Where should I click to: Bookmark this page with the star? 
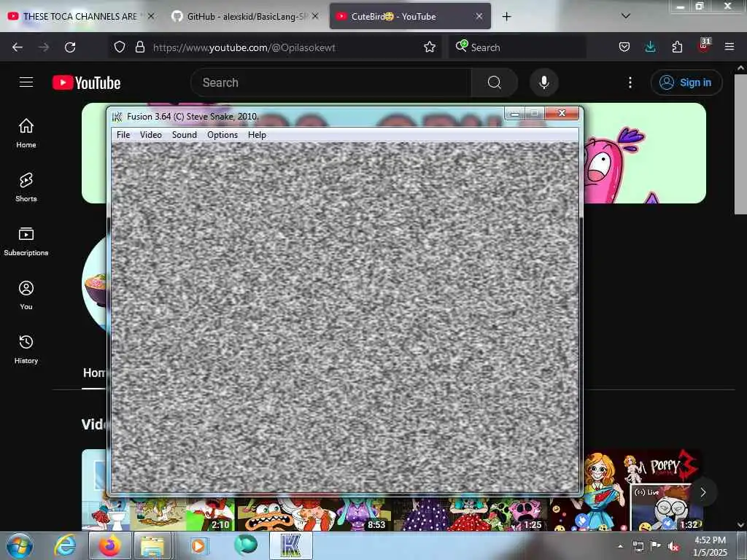tap(430, 47)
